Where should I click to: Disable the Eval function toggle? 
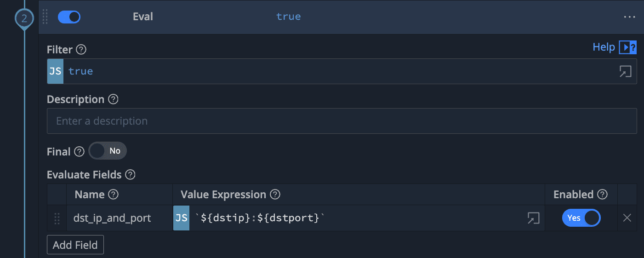click(69, 17)
